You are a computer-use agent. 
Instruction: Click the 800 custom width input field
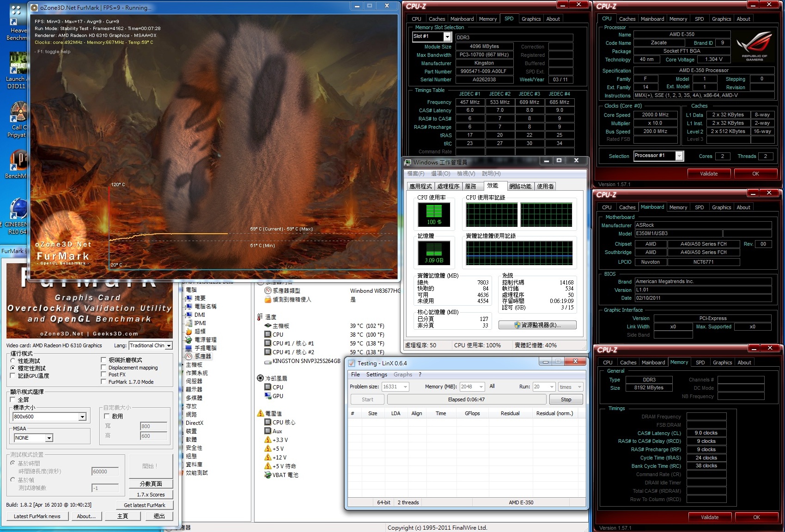point(154,426)
